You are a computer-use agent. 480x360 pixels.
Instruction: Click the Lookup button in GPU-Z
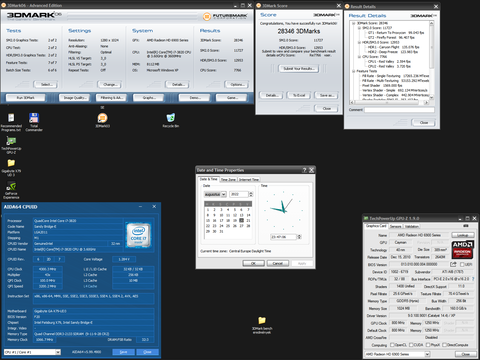pyautogui.click(x=463, y=235)
